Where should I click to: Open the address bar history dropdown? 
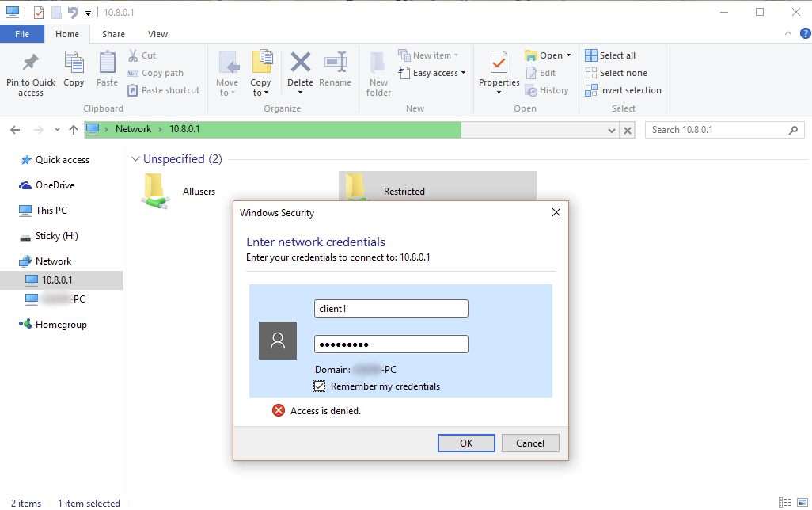pyautogui.click(x=612, y=130)
